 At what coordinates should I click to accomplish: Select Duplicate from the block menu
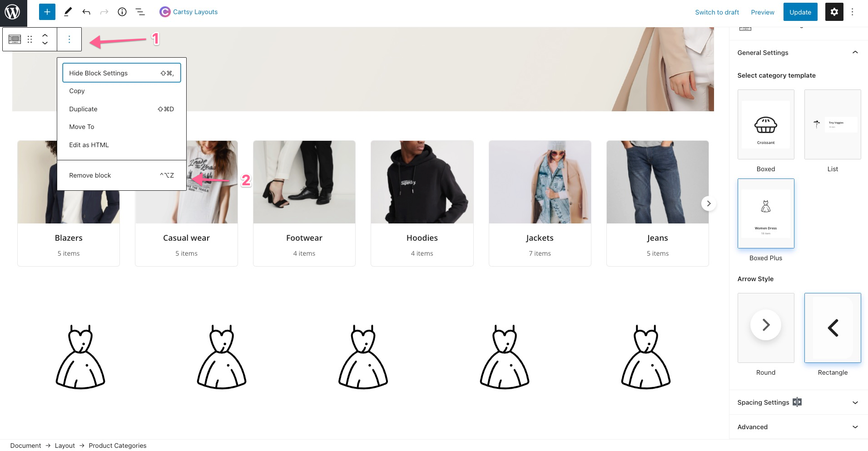click(122, 109)
